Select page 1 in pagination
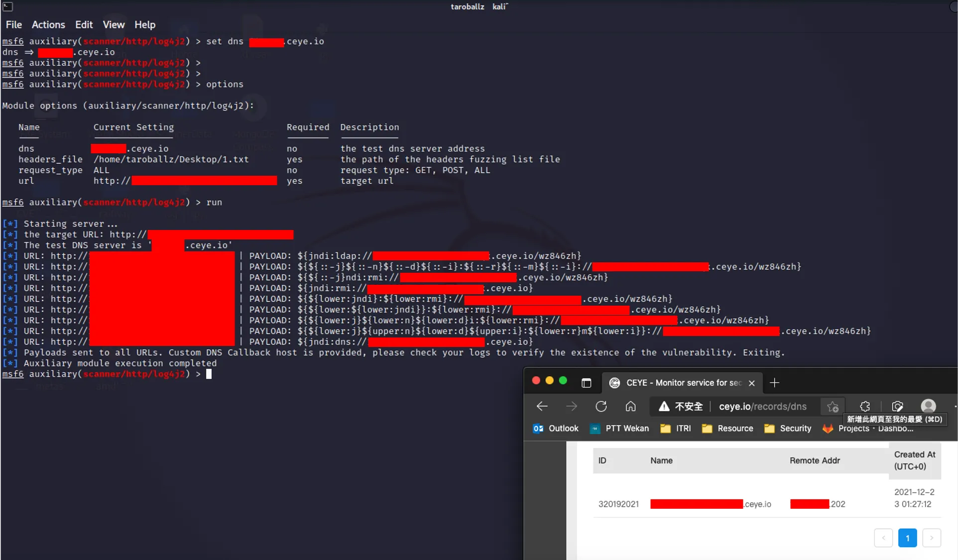Viewport: 958px width, 560px height. click(907, 538)
